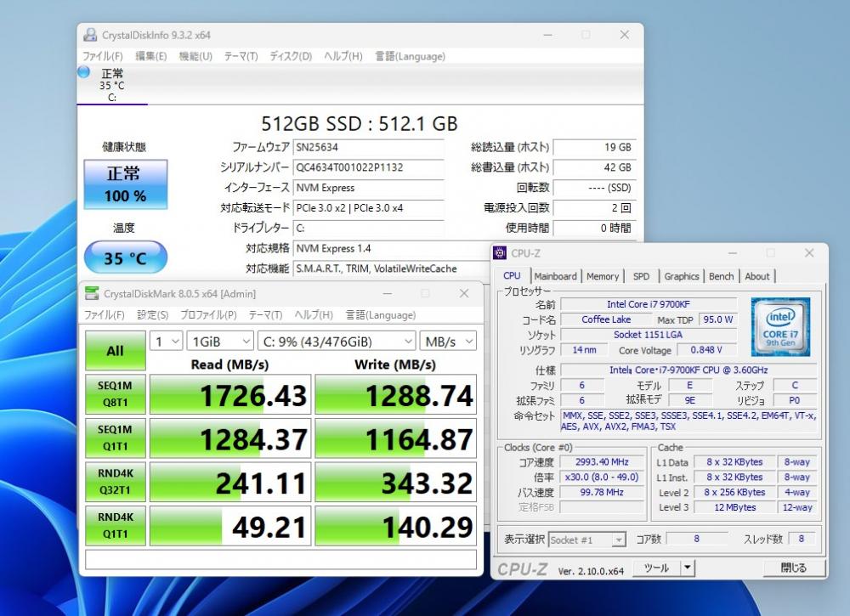Select the CPU tab in CPU-Z
The image size is (850, 616).
tap(512, 276)
